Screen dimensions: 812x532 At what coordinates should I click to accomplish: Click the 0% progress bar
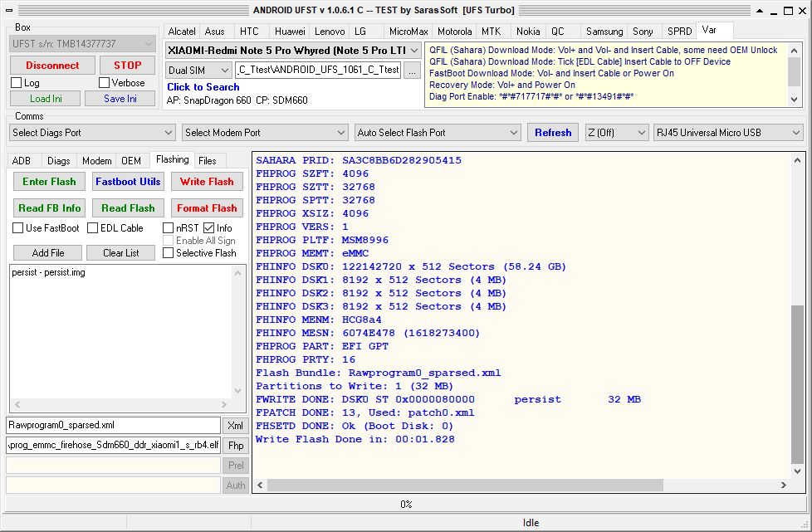(x=405, y=505)
